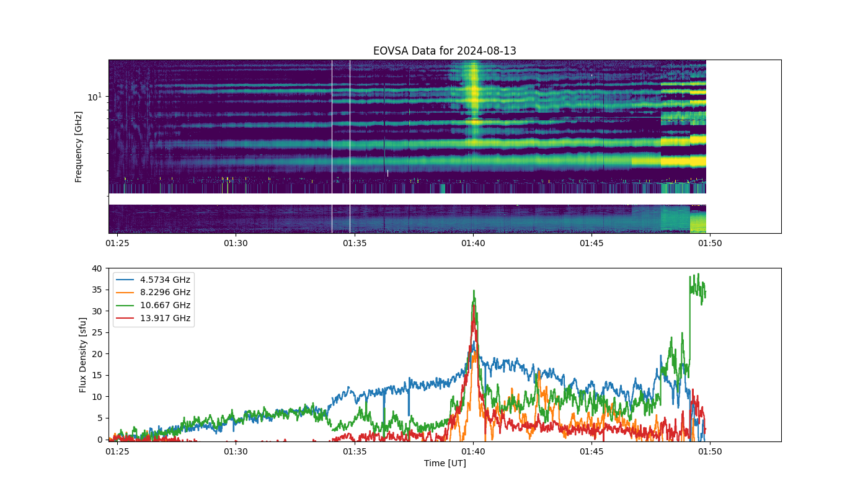Click the blue line swatch in legend
Screen dimensions: 868x496
coord(125,280)
